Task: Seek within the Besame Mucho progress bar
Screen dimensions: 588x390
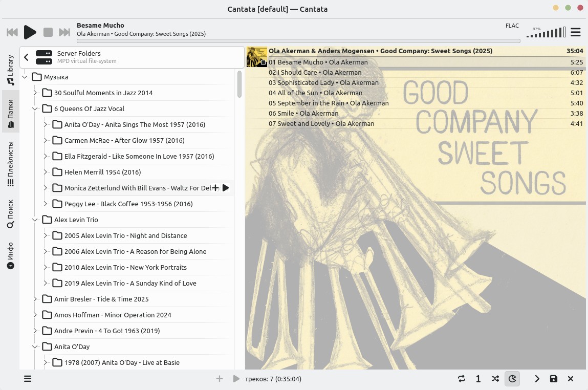Action: [298, 41]
